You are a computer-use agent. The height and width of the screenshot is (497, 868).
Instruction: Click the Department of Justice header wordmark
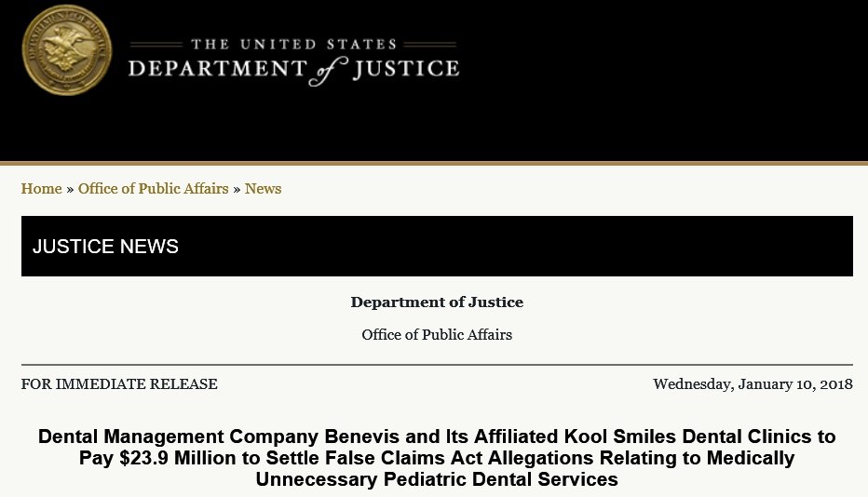[x=293, y=62]
